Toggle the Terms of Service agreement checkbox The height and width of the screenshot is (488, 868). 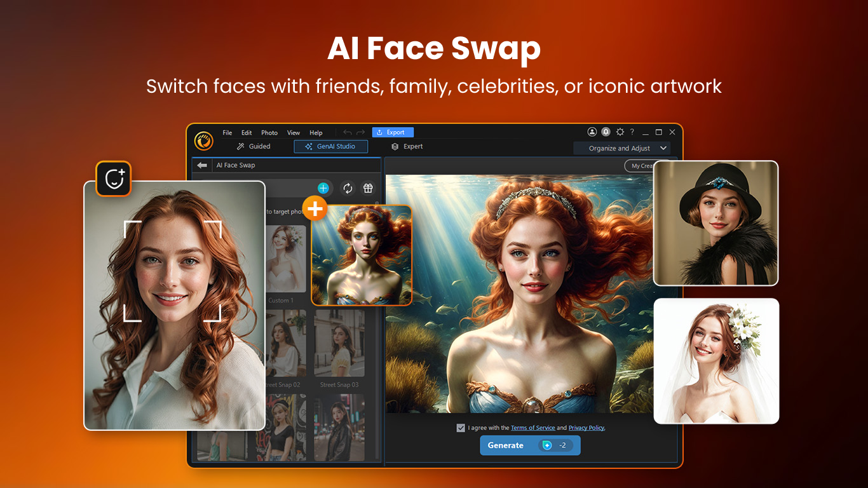461,428
